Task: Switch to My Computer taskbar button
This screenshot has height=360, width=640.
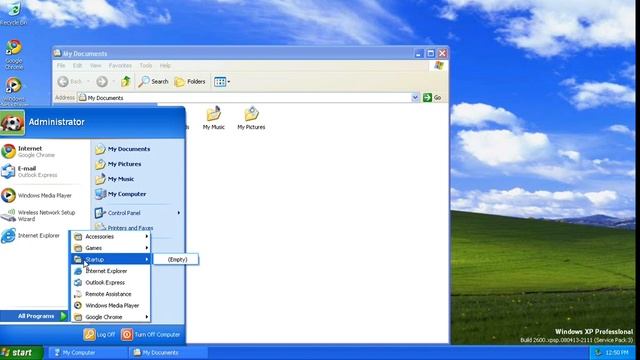Action: (x=87, y=353)
